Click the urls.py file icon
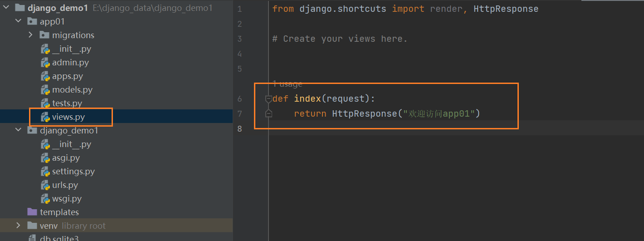This screenshot has height=241, width=644. tap(45, 185)
